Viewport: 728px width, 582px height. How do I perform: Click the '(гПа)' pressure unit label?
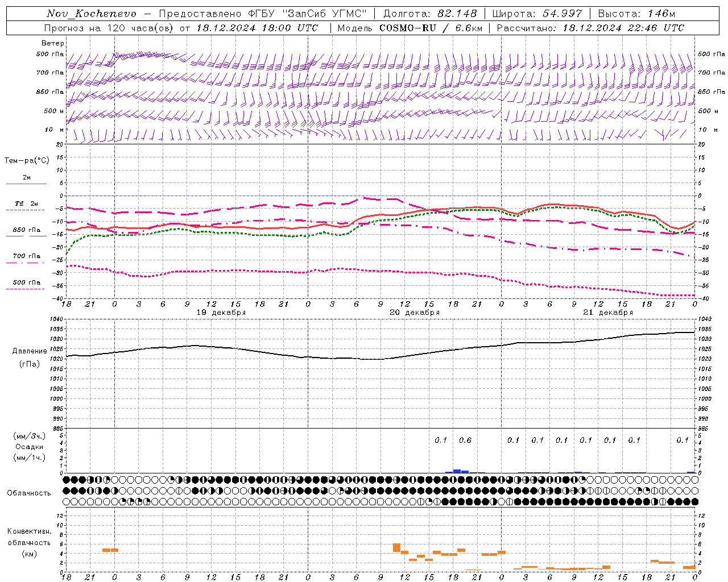coord(30,364)
